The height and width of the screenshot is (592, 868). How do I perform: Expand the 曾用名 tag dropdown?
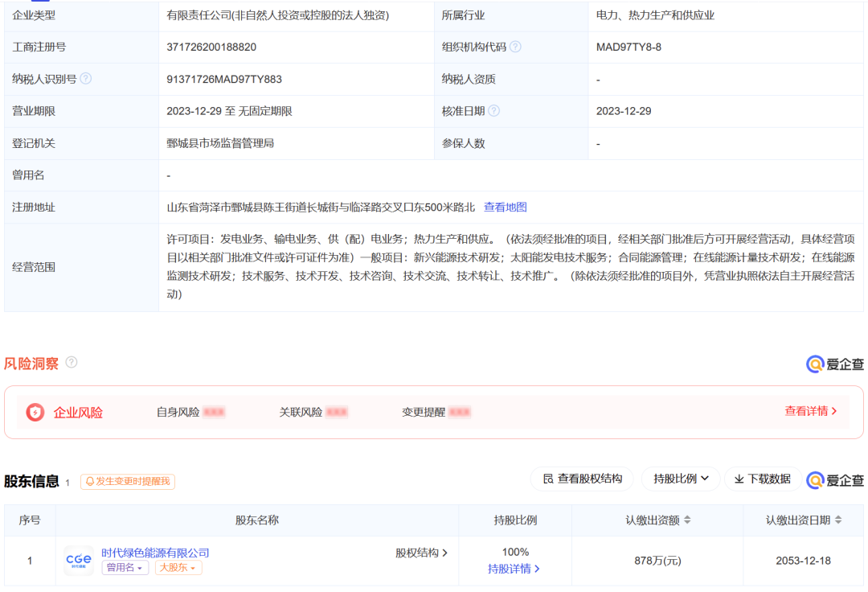(x=125, y=568)
